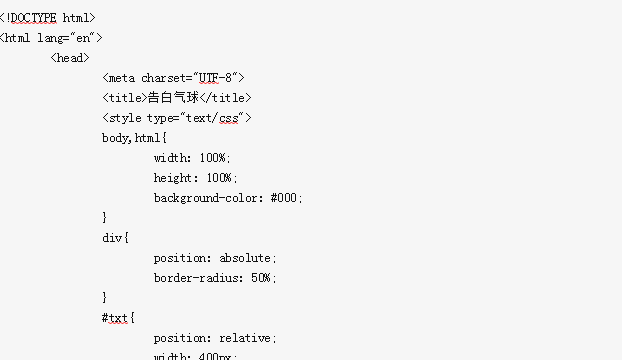Click the body,html selector line
Screen dimensions: 622x360
coord(134,138)
